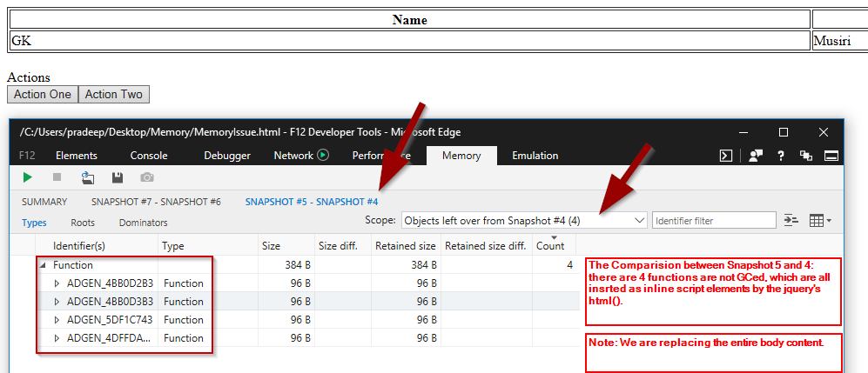Expand the ADGEN_4BB0D3B3 row

[x=57, y=302]
